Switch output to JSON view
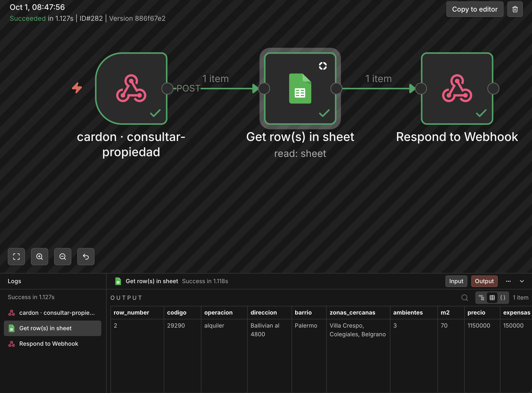The image size is (532, 393). point(503,298)
